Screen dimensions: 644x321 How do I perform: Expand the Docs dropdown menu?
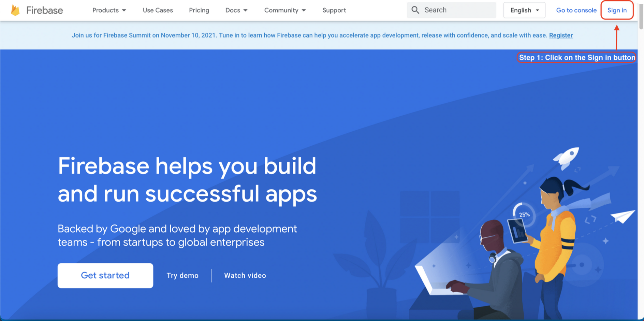tap(236, 10)
